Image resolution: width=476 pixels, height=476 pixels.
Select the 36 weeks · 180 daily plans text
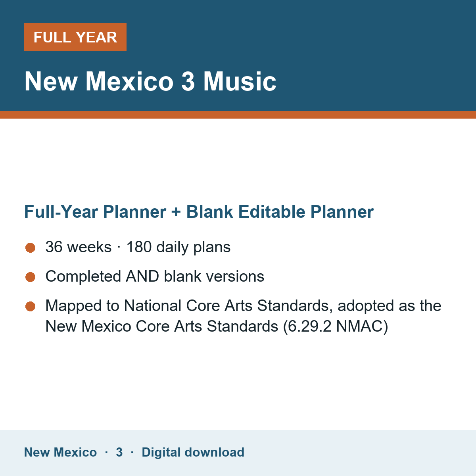tap(138, 247)
